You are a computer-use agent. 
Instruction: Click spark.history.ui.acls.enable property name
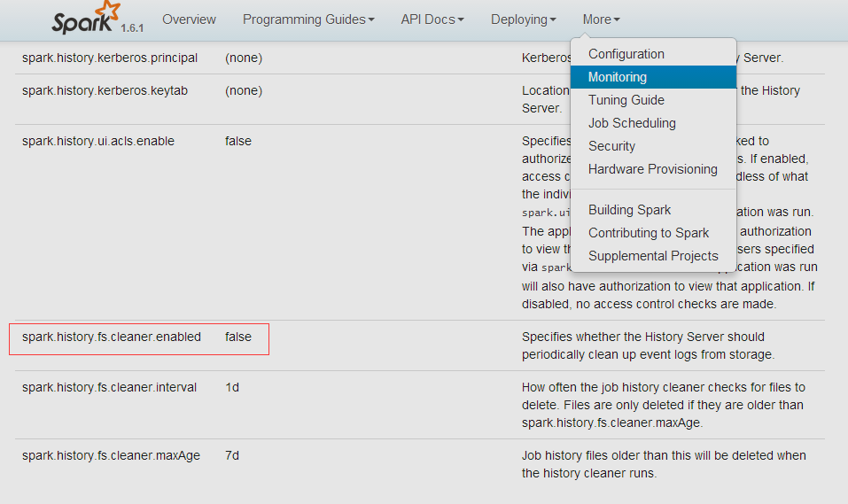pyautogui.click(x=98, y=141)
